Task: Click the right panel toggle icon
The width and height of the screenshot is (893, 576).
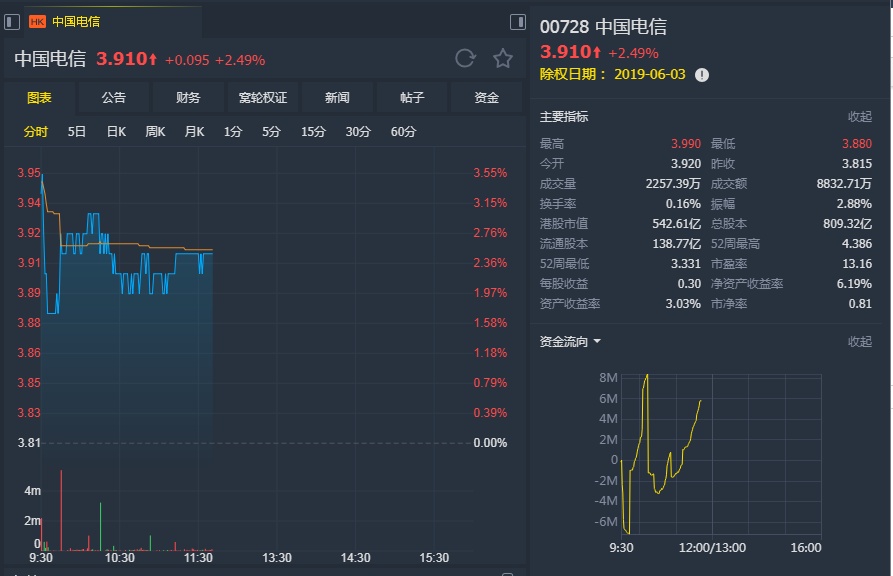Action: pos(518,21)
